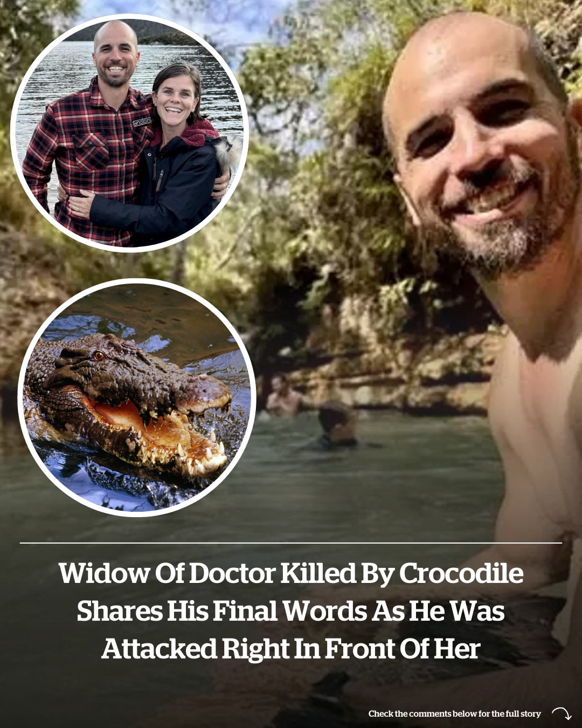Viewport: 582px width, 728px height.
Task: Click the shirtless swimmer in the background water
Action: pos(283,397)
